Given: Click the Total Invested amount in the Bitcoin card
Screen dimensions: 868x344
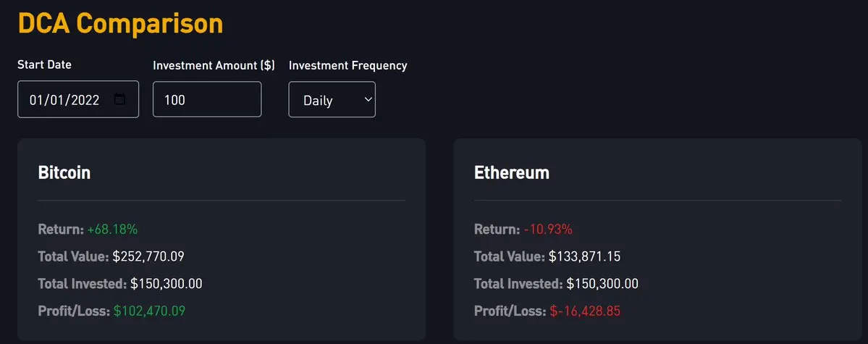Looking at the screenshot, I should coord(166,283).
